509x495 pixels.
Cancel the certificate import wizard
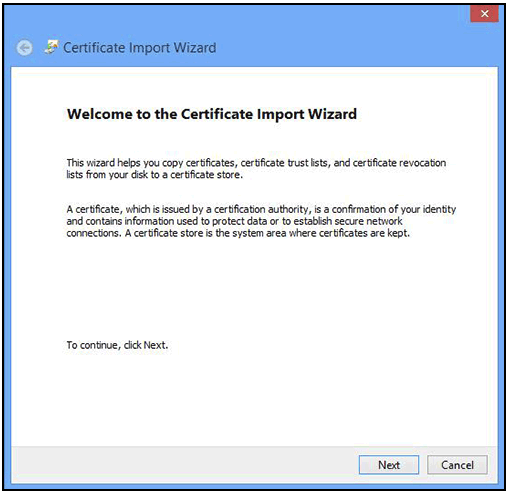click(457, 465)
